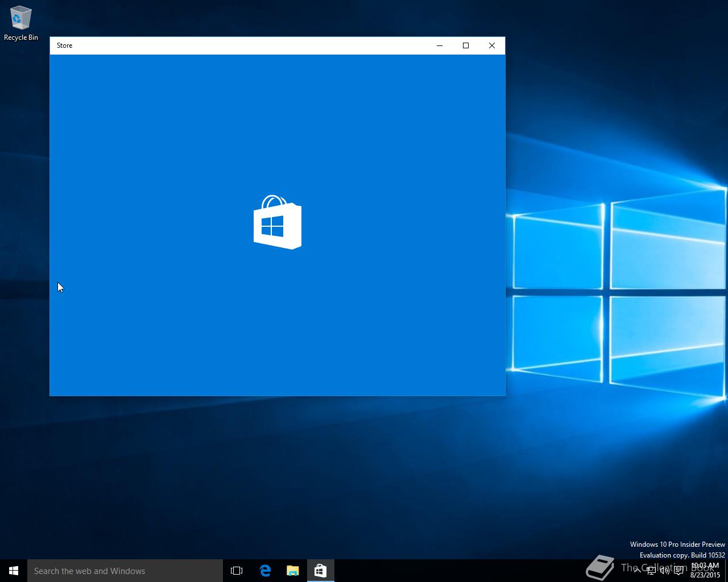The width and height of the screenshot is (728, 582).
Task: Open the volume control tray icon
Action: (665, 571)
